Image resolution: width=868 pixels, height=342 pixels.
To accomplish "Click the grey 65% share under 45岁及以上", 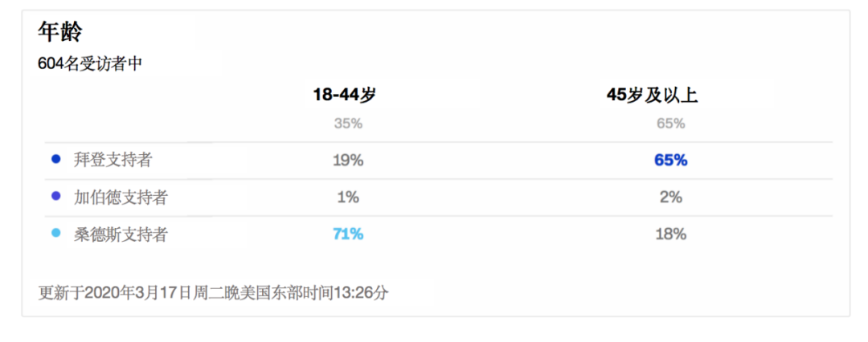I will click(x=671, y=124).
